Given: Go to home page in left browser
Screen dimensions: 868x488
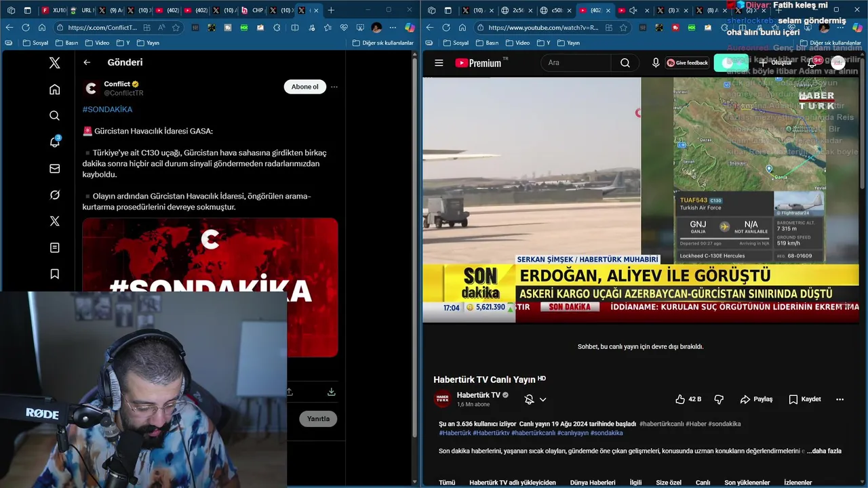Looking at the screenshot, I should [x=42, y=28].
